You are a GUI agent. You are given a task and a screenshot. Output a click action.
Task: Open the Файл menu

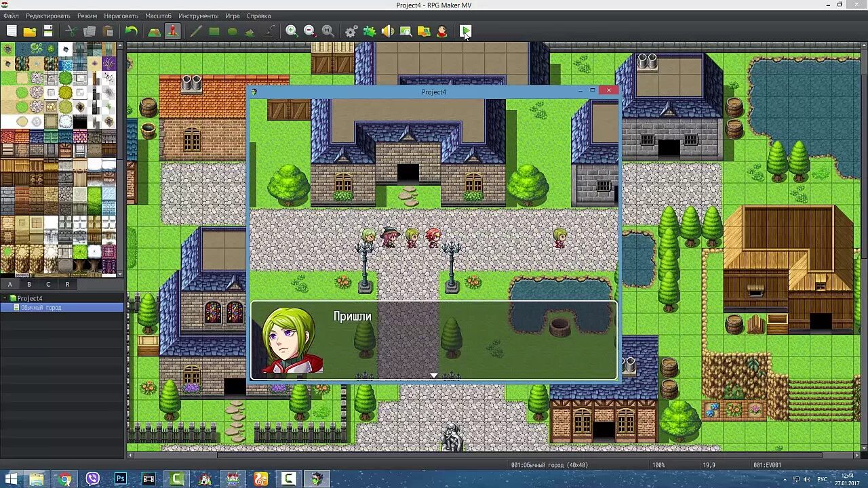(11, 16)
